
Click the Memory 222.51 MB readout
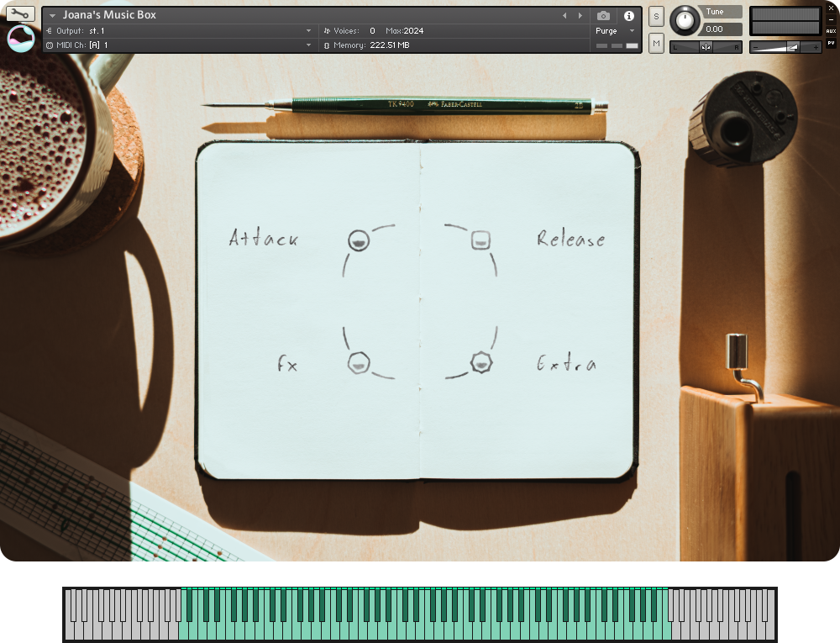click(x=390, y=45)
